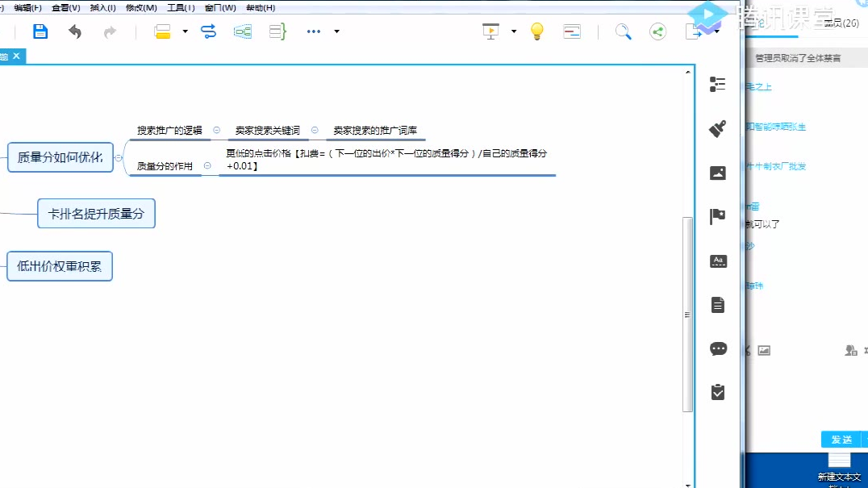Image resolution: width=868 pixels, height=488 pixels.
Task: Open the Themes Aa panel
Action: pos(718,261)
